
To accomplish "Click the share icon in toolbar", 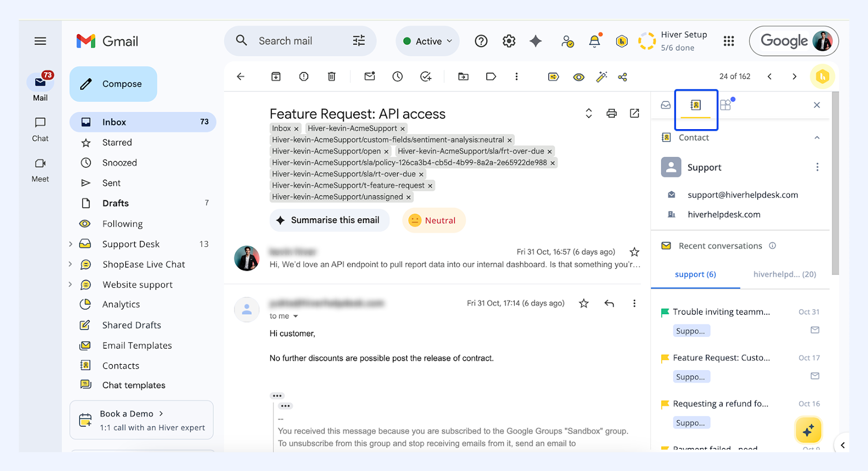I will (623, 77).
